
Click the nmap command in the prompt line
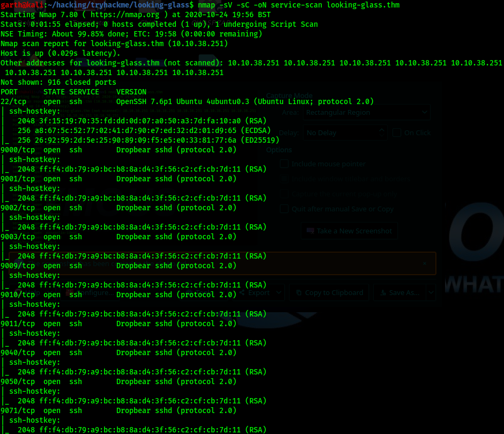[299, 5]
